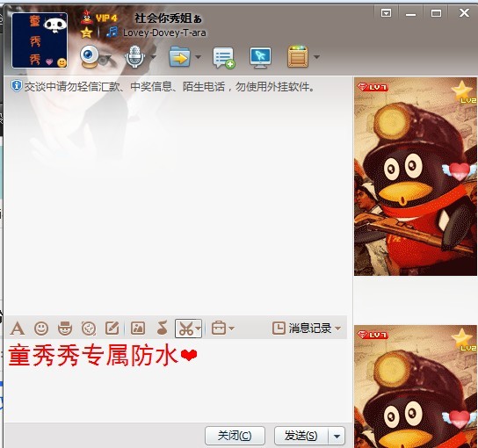Maximize the chat window
Viewport: 478px width, 448px height.
coord(436,13)
